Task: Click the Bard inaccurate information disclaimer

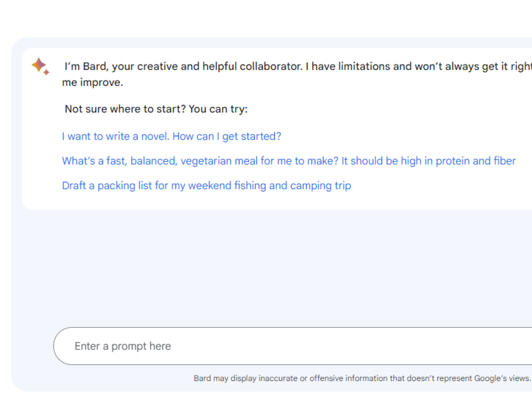Action: [362, 378]
